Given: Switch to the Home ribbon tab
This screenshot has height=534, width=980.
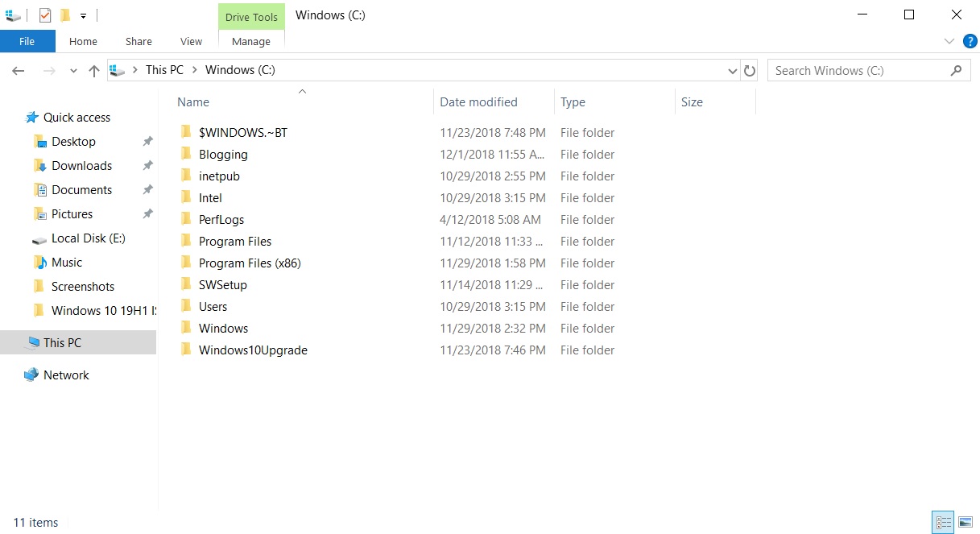Looking at the screenshot, I should coord(83,41).
